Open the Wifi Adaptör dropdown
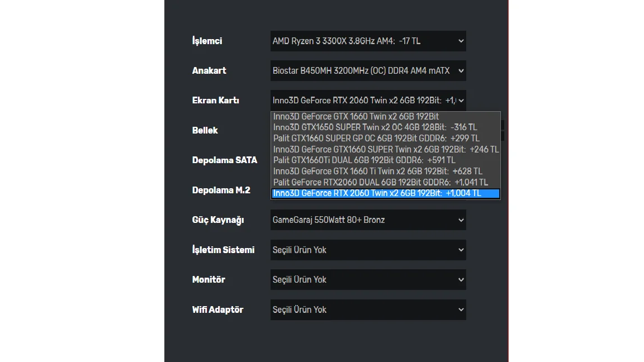Image resolution: width=644 pixels, height=362 pixels. 368,309
